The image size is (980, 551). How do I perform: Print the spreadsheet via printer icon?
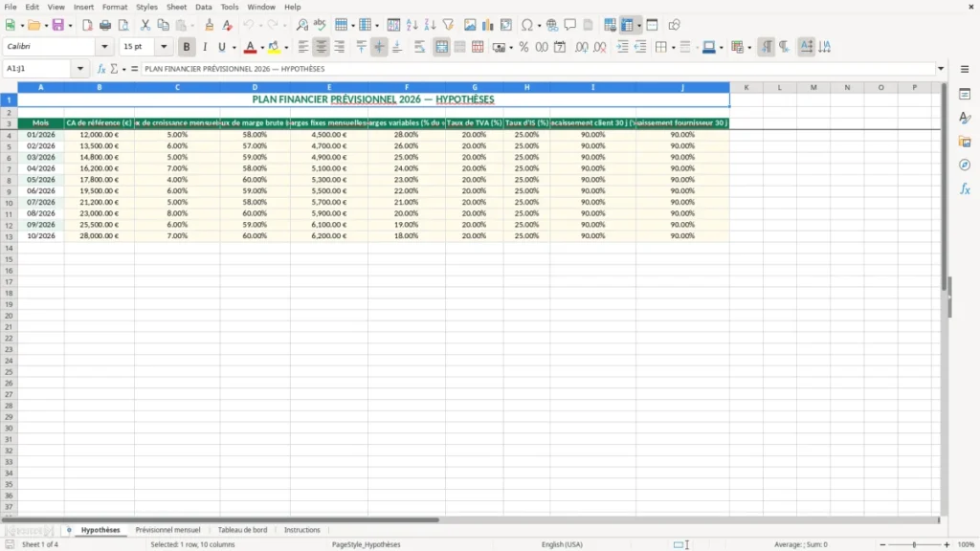tap(105, 25)
